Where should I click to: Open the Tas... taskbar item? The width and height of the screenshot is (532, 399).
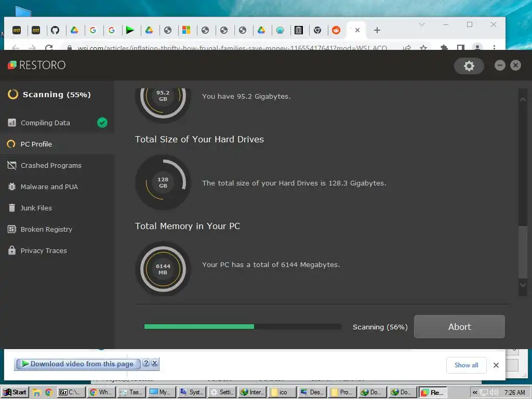point(131,392)
